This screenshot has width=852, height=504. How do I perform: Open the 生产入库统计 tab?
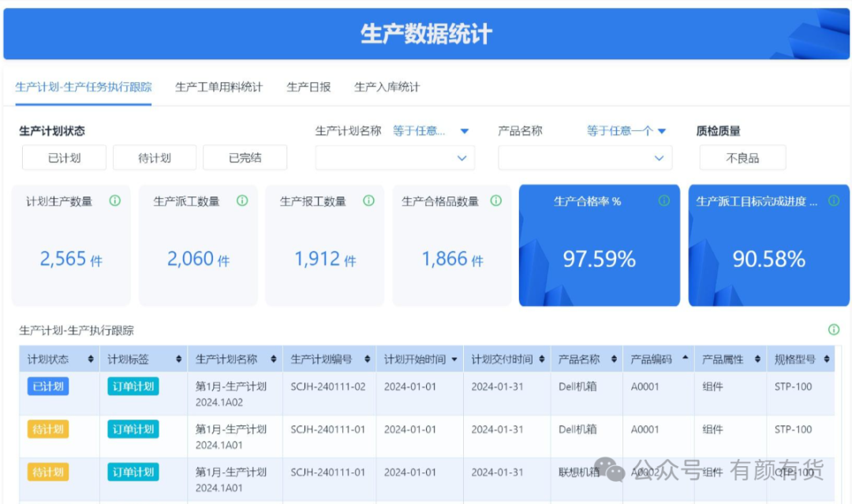[387, 87]
